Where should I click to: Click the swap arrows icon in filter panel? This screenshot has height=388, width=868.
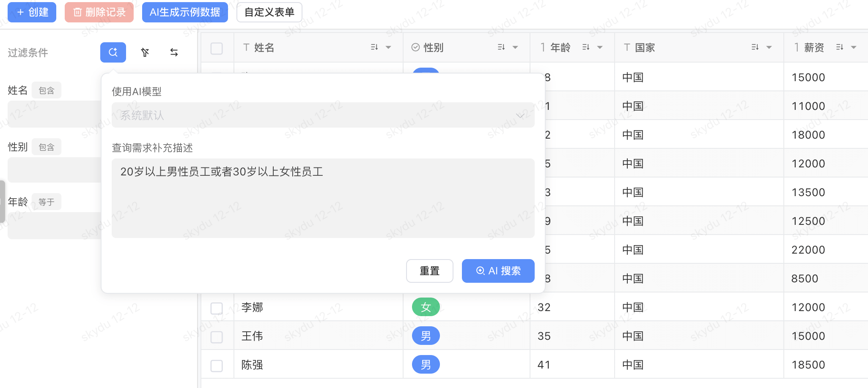click(174, 52)
